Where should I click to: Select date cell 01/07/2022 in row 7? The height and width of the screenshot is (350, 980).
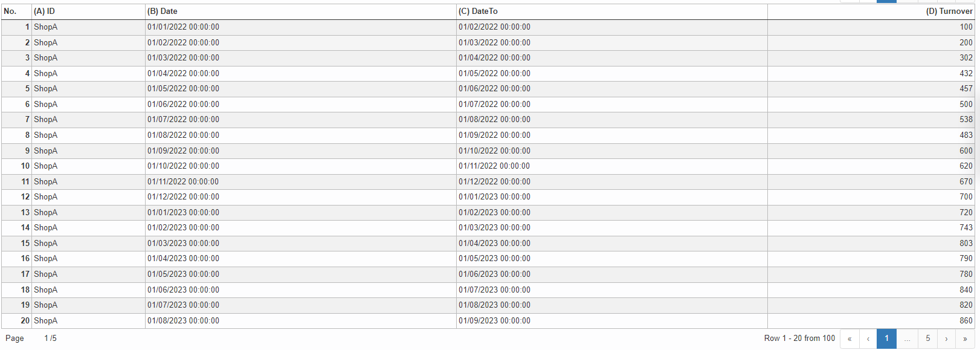pos(300,120)
